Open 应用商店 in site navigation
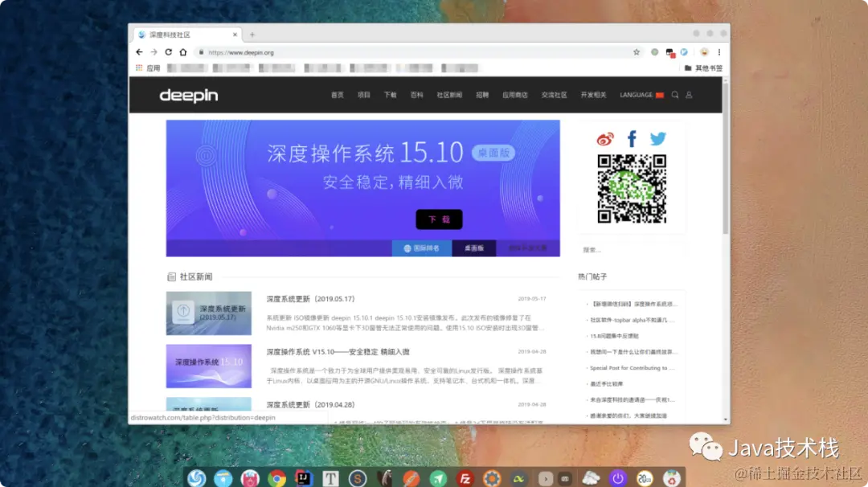Screen dimensions: 868x487 (x=515, y=95)
